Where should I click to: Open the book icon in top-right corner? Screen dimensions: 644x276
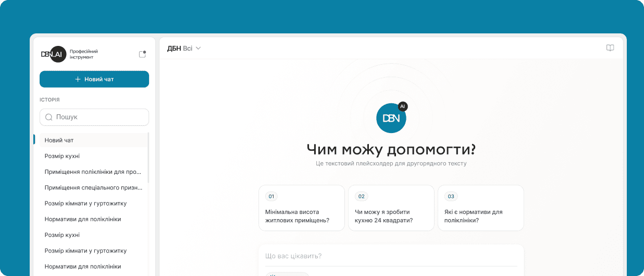(x=610, y=48)
